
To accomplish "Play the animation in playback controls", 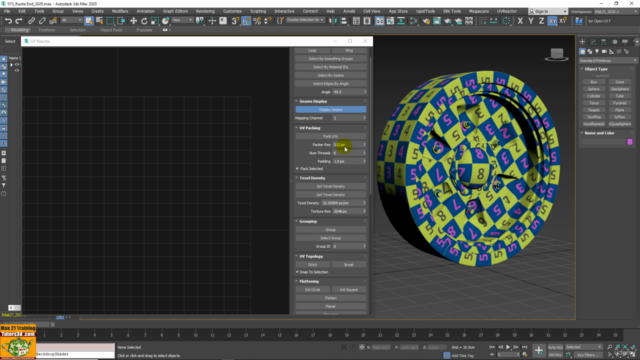I will click(x=508, y=347).
